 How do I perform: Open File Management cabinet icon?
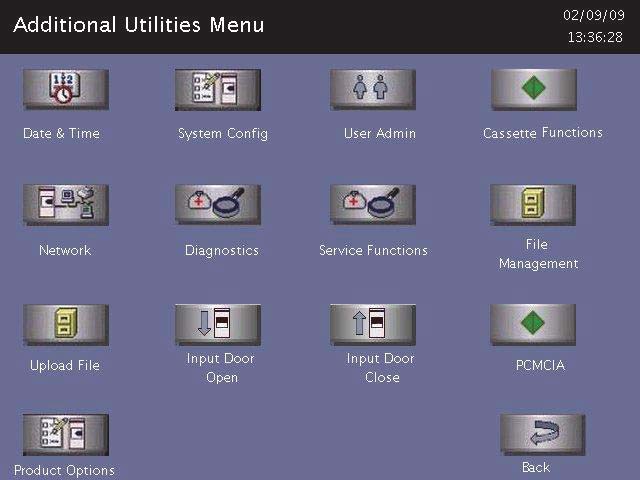tap(533, 204)
